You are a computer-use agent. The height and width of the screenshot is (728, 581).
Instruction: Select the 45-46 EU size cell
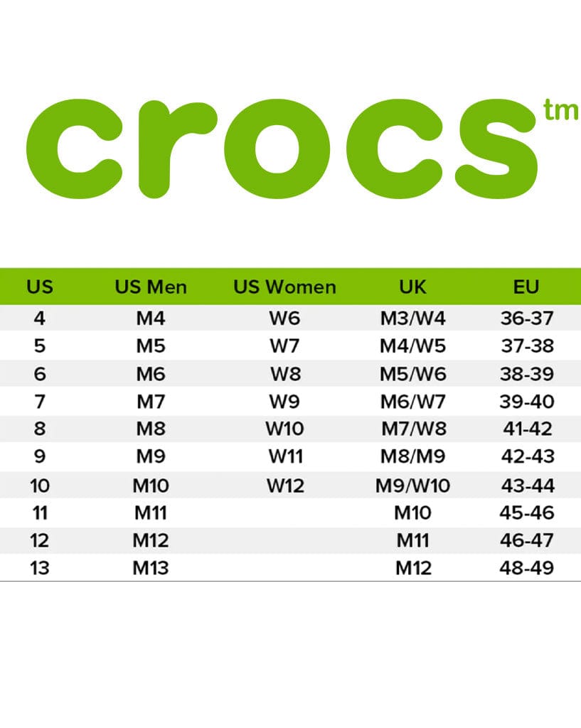(x=527, y=513)
